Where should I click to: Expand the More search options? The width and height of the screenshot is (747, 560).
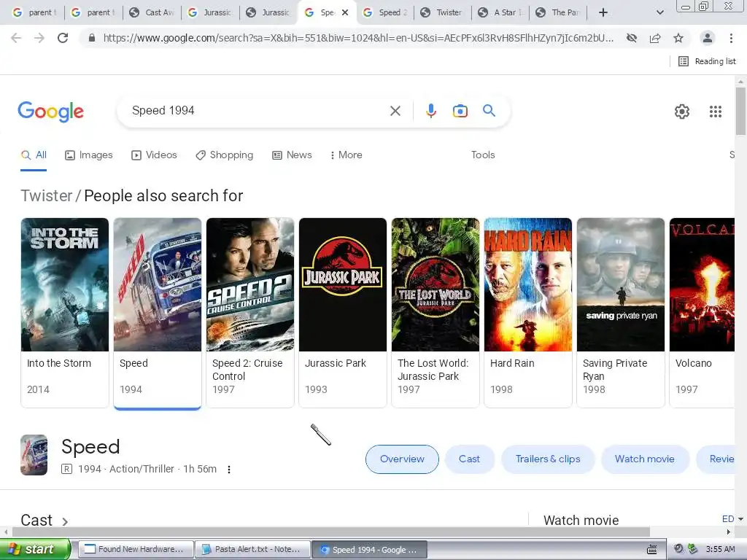coord(346,155)
